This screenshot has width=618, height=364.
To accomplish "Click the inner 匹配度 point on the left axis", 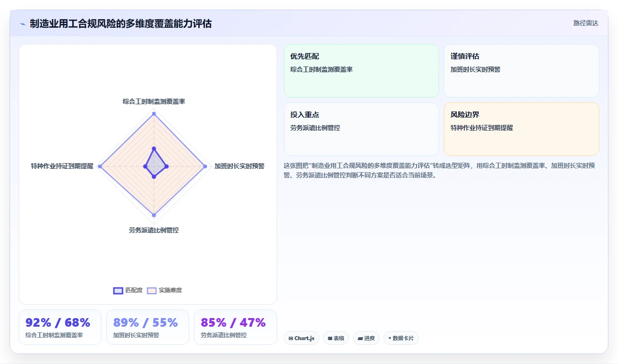I will [145, 166].
